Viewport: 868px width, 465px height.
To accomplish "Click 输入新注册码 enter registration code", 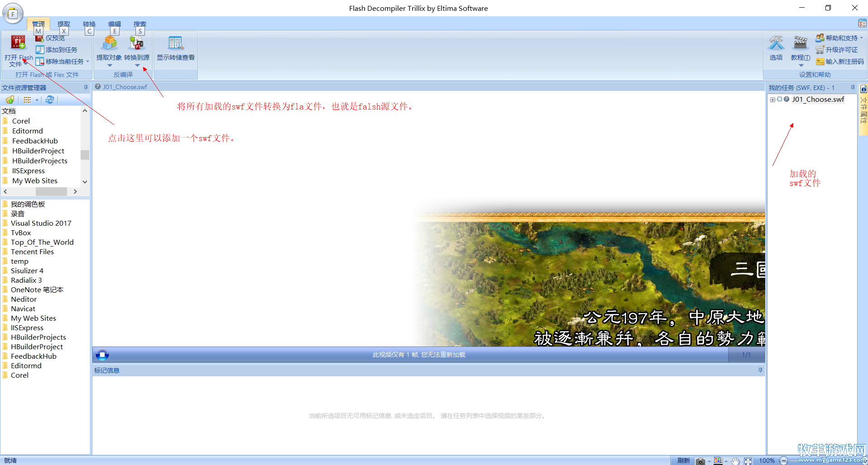I will tap(840, 62).
